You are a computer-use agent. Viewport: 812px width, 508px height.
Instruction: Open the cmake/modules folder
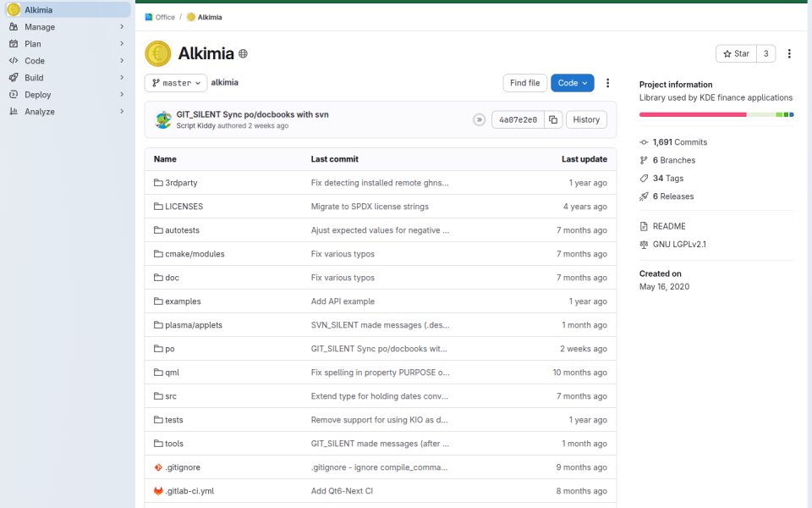(195, 254)
